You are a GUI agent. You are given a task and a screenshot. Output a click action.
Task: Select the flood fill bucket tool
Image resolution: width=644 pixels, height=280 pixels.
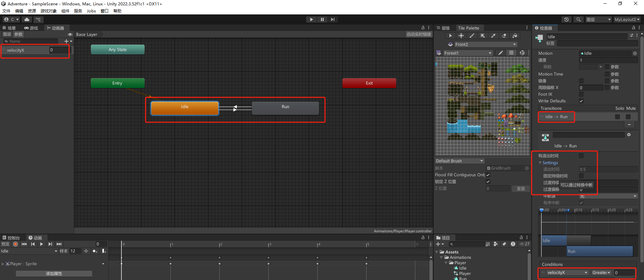tap(515, 36)
